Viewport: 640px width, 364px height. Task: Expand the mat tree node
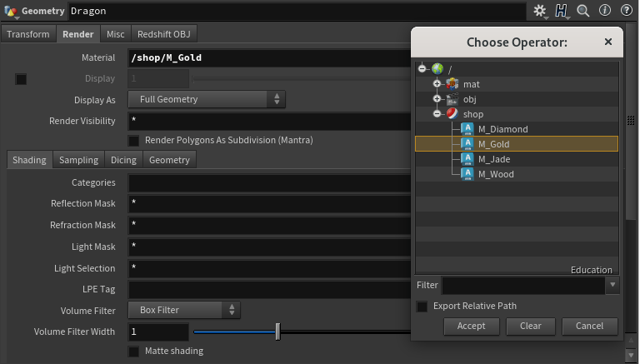[437, 84]
